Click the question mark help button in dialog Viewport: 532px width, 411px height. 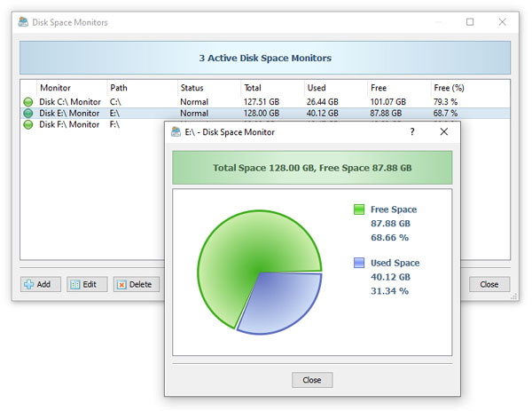coord(412,131)
